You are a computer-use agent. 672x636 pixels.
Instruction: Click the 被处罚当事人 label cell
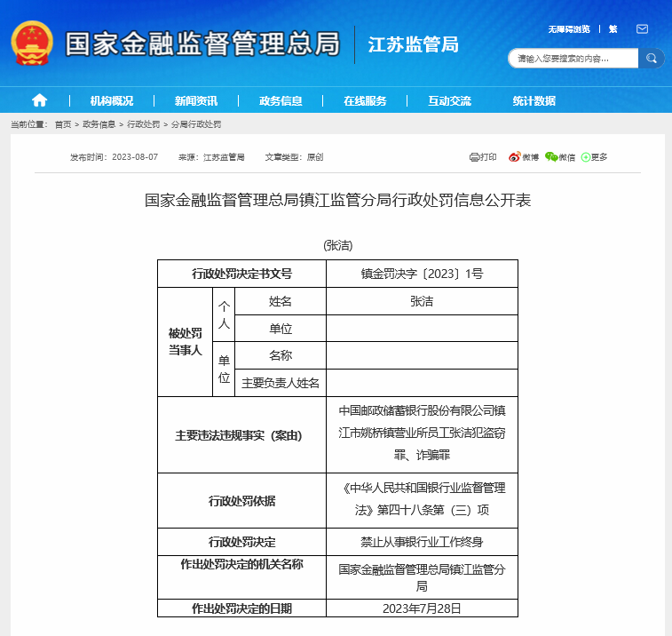[x=186, y=342]
